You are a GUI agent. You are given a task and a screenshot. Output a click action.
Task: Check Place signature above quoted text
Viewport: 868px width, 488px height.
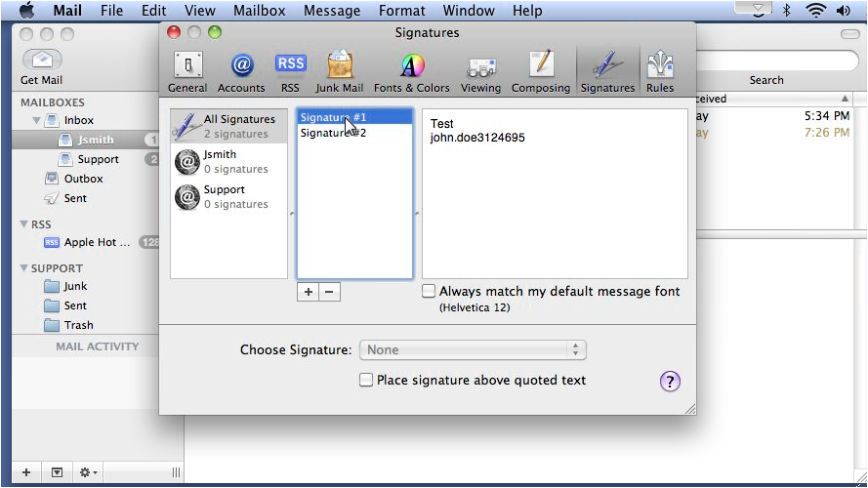click(x=365, y=380)
